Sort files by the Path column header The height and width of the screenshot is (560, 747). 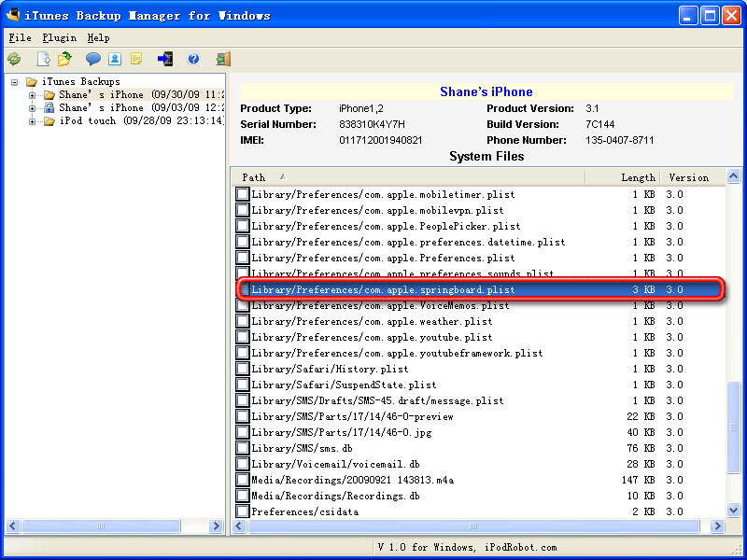409,177
